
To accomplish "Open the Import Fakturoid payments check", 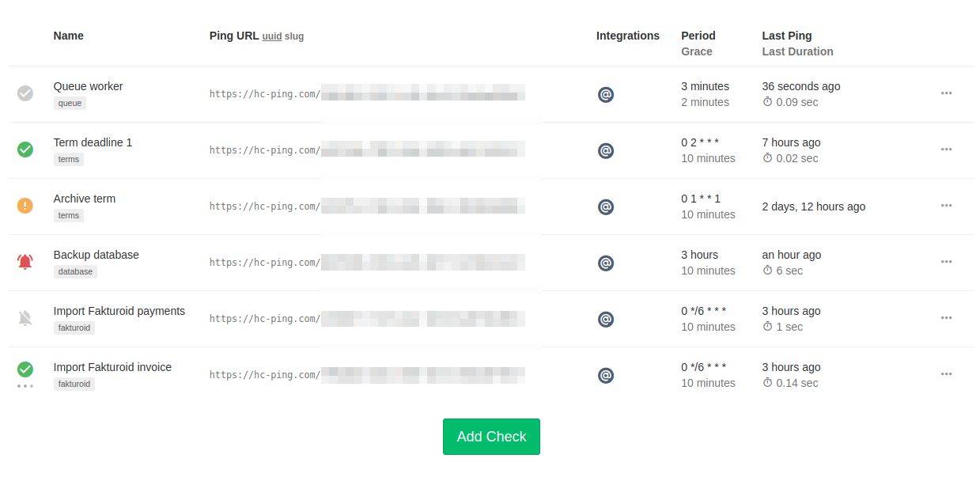I will [x=119, y=311].
